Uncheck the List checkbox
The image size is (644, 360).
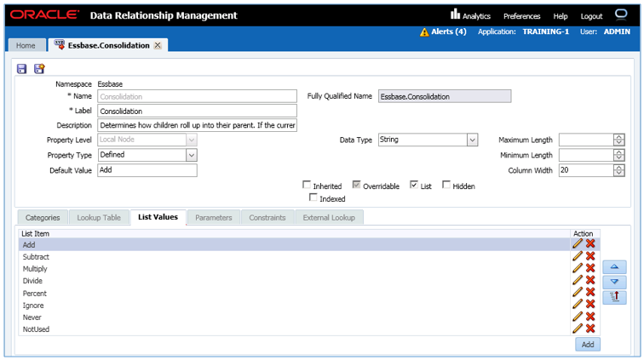click(x=414, y=185)
